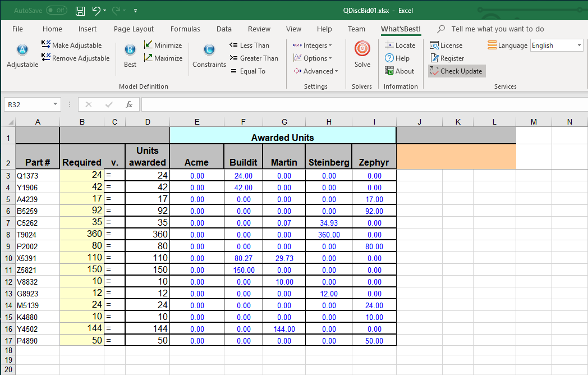The height and width of the screenshot is (375, 588).
Task: Switch to the Team tab
Action: tap(356, 29)
